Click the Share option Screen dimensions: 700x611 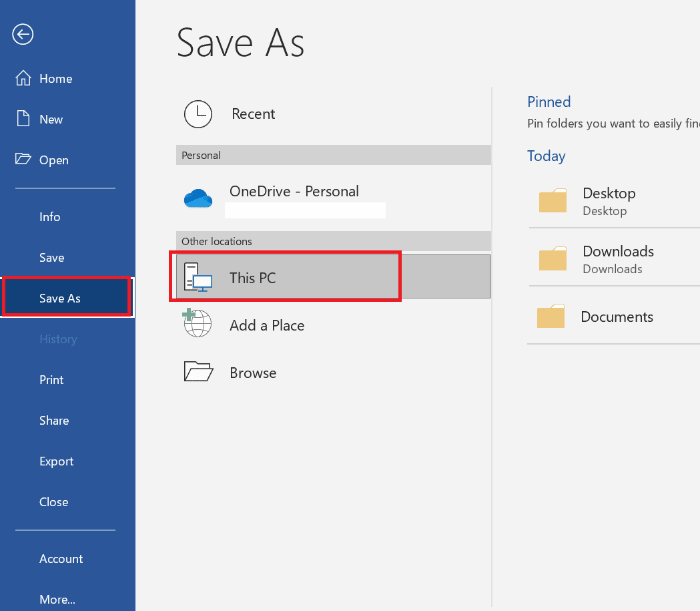pyautogui.click(x=54, y=420)
